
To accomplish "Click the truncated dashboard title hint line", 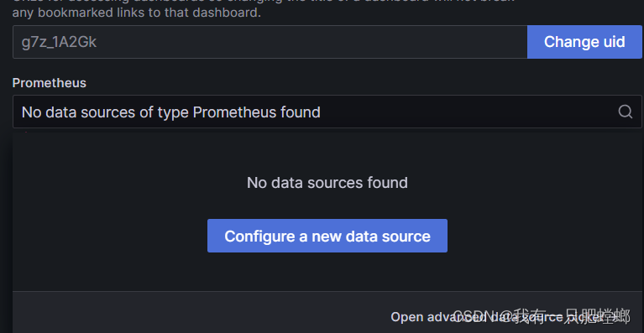I will click(263, 1).
